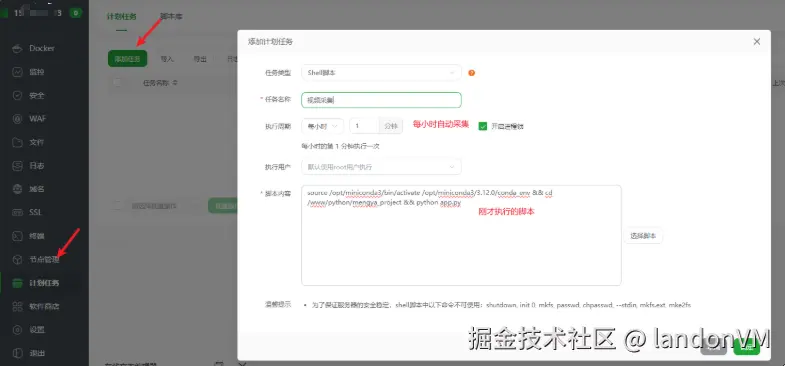
Task: Click the green 添加任务 button
Action: coord(128,59)
